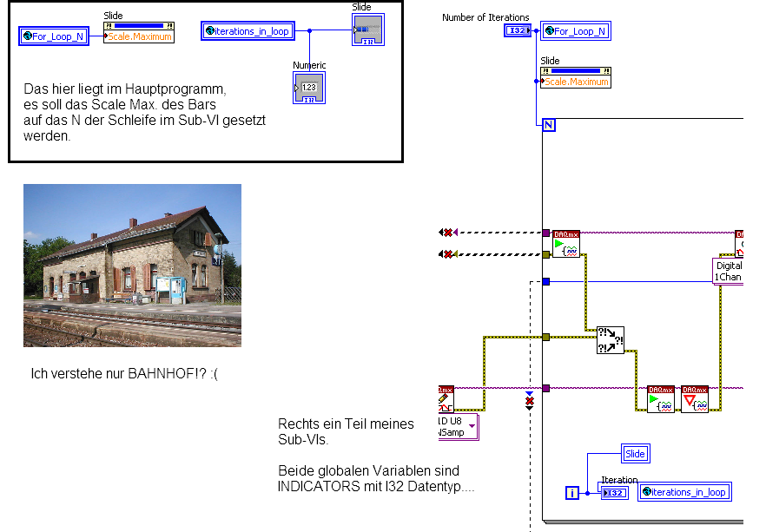Select the 'Rechts ein Teil meines Sub-VIs' comment
Image resolution: width=766 pixels, height=532 pixels.
tap(346, 431)
